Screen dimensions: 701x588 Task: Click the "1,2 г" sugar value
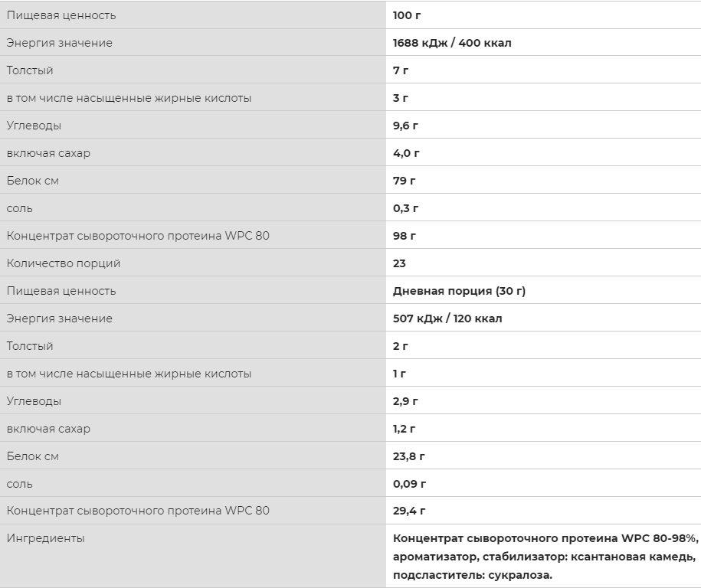(x=405, y=429)
